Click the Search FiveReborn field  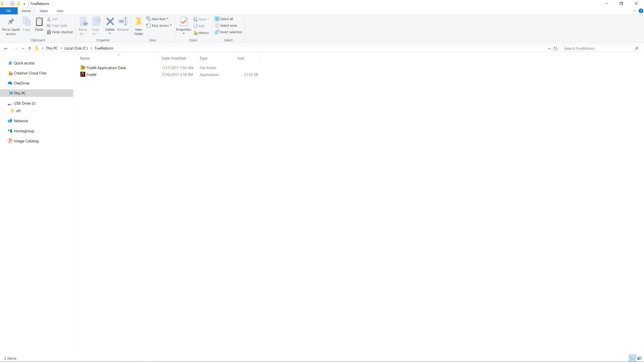click(x=601, y=48)
